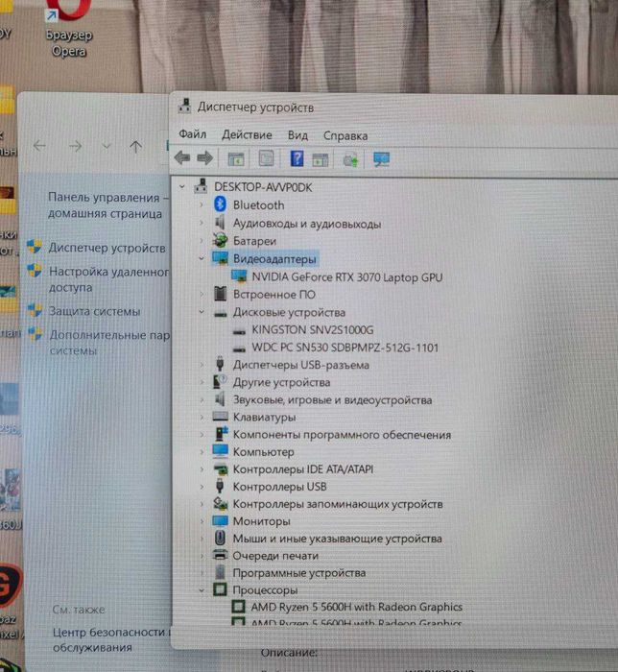Collapse the DESKTOP-AVVP0DK root node

(182, 186)
